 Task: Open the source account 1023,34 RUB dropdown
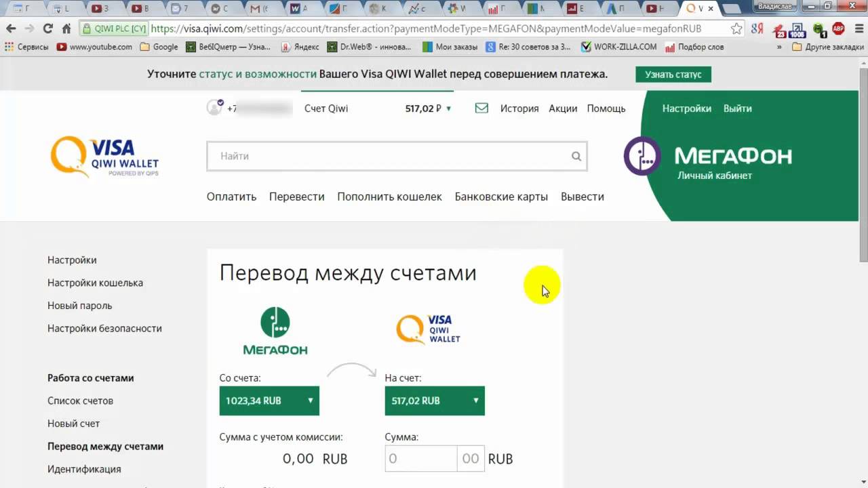[x=269, y=401]
